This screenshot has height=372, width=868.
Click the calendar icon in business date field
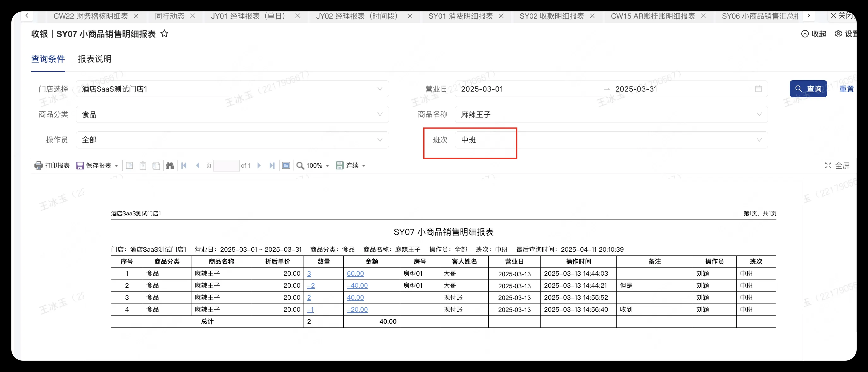tap(758, 89)
